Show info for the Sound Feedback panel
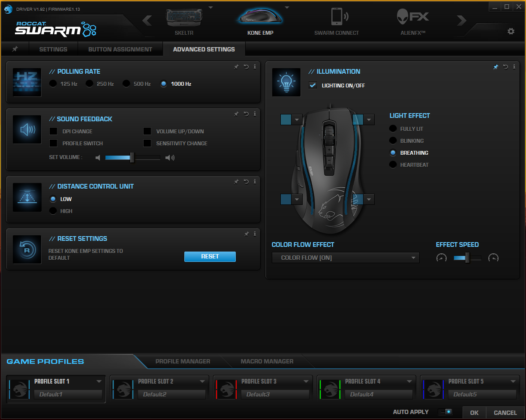The width and height of the screenshot is (526, 420). 255,114
